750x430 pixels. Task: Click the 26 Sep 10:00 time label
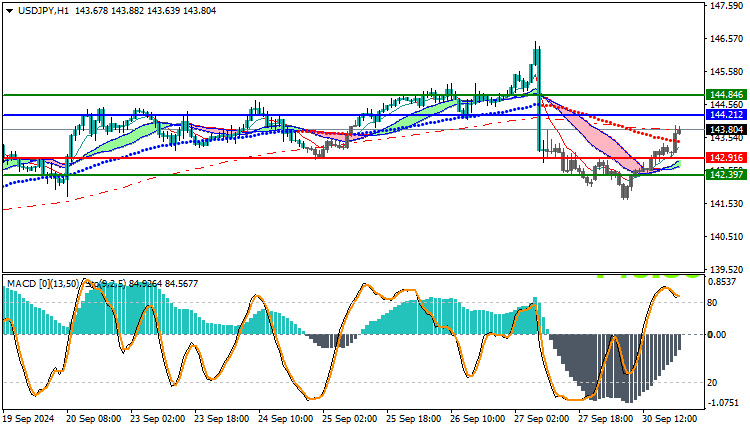pyautogui.click(x=478, y=419)
